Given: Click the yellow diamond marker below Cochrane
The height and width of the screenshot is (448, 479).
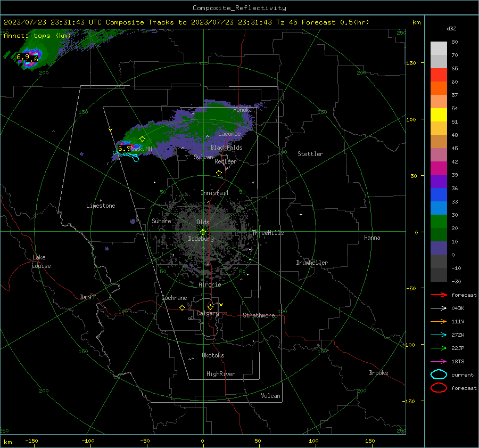Looking at the screenshot, I should pos(183,307).
